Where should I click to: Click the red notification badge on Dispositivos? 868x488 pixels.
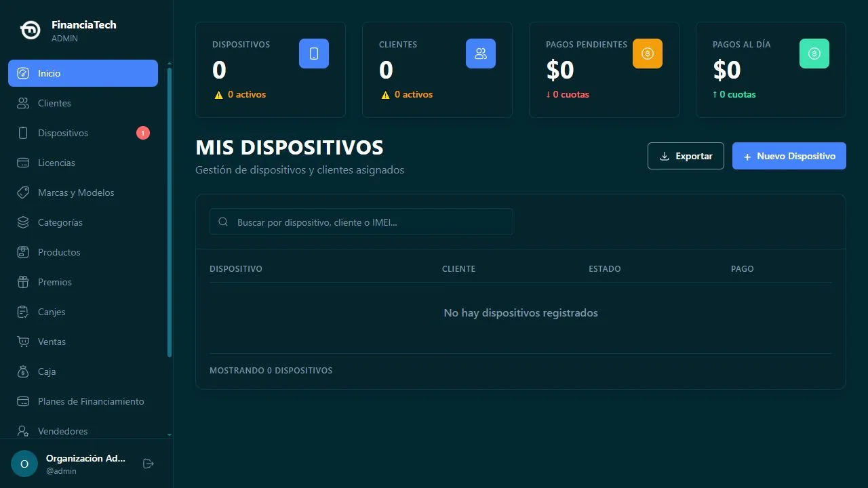[143, 133]
